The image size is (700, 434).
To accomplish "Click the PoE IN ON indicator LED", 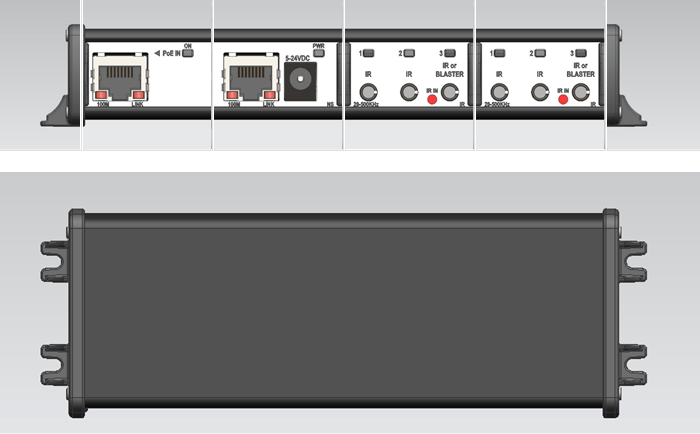I will 188,53.
